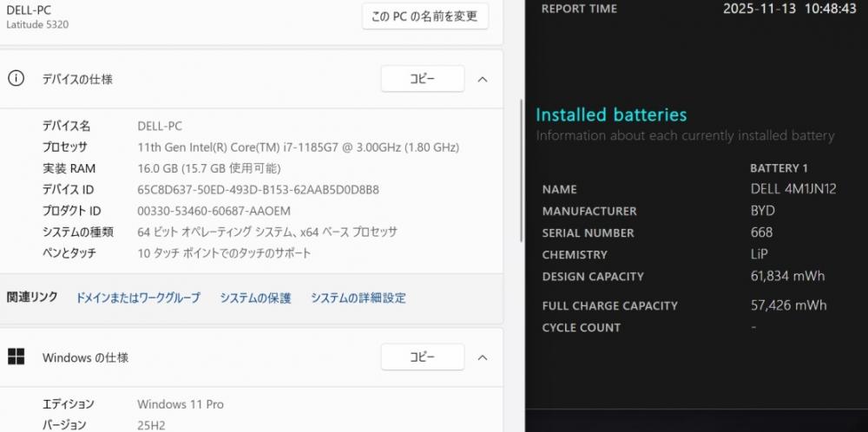
Task: Click the 関連リンク label
Action: tap(32, 297)
